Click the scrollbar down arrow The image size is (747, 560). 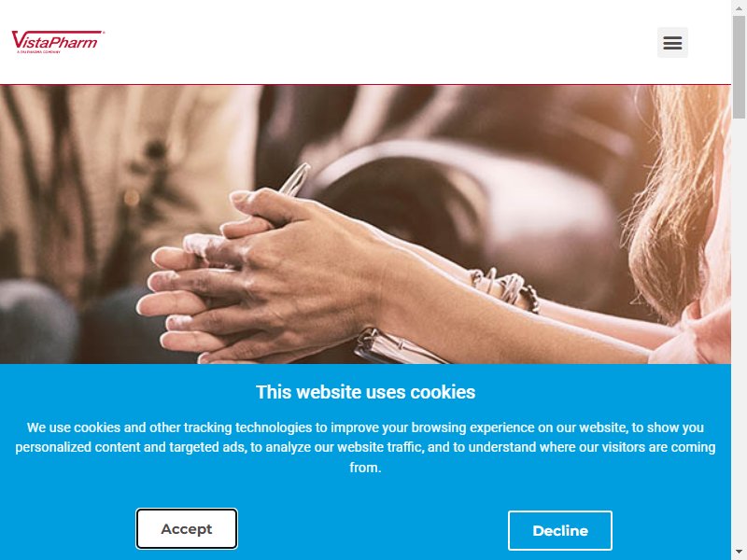pyautogui.click(x=739, y=552)
